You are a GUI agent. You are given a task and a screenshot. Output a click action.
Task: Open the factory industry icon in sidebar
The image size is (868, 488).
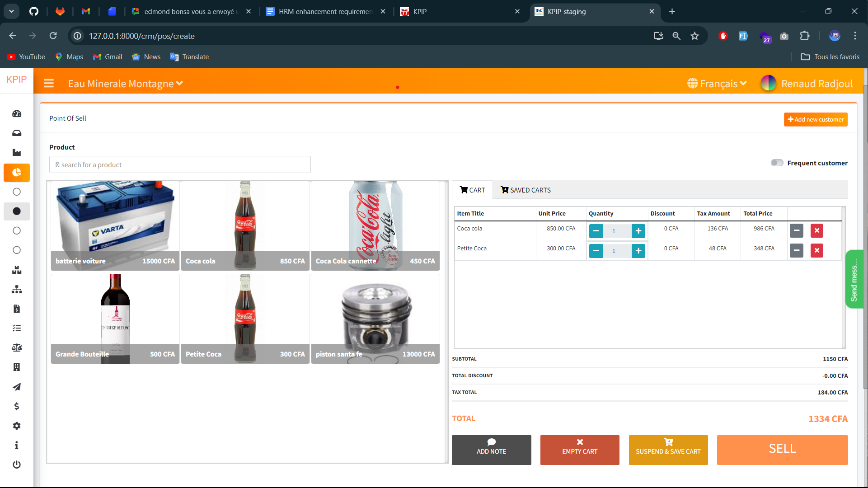(17, 153)
